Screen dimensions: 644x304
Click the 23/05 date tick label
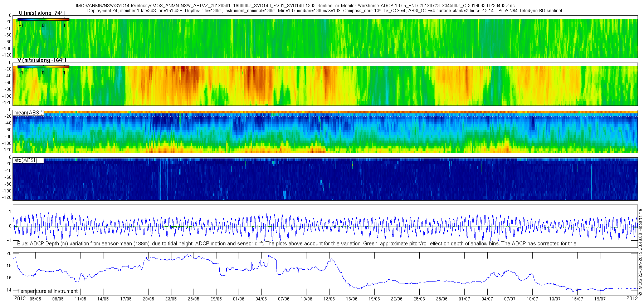[x=171, y=299]
